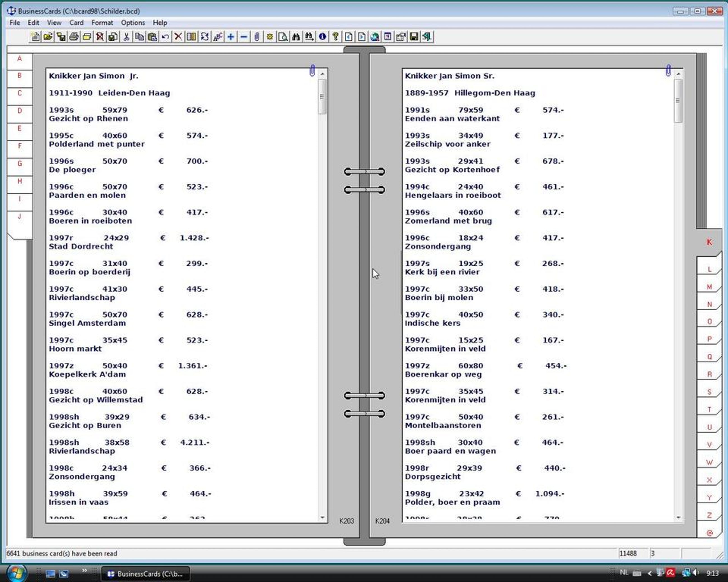Click left card's scroll down arrow

click(x=323, y=518)
